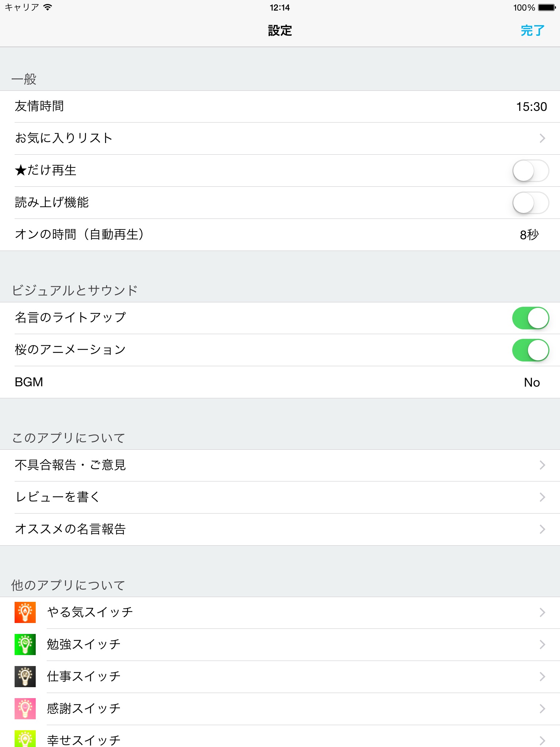
Task: Tap the orange やる気スイッチ app icon
Action: click(25, 612)
